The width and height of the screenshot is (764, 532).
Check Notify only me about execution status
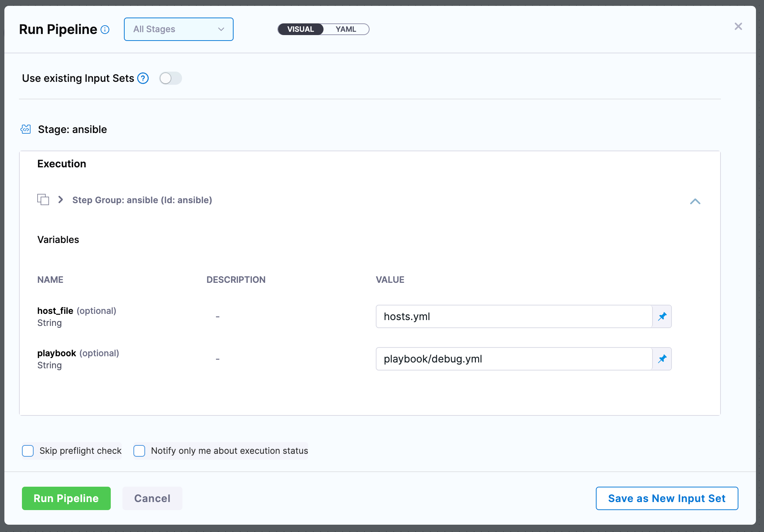click(x=139, y=451)
